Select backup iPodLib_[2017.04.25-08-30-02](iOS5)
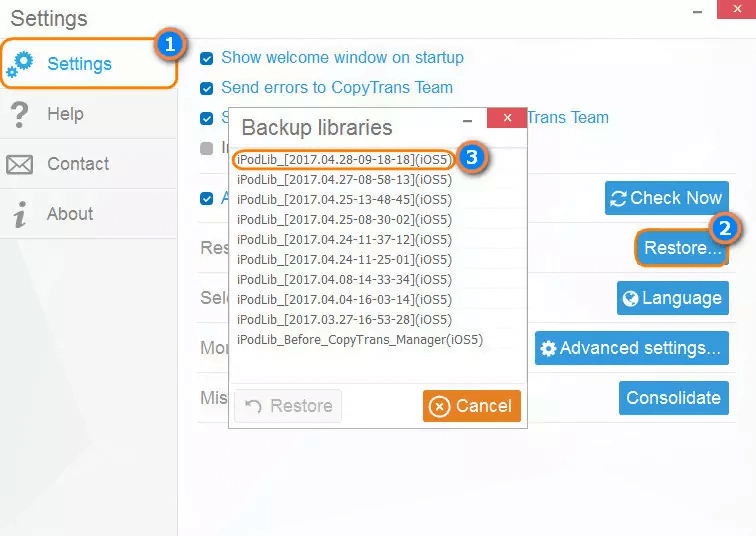 (x=344, y=220)
